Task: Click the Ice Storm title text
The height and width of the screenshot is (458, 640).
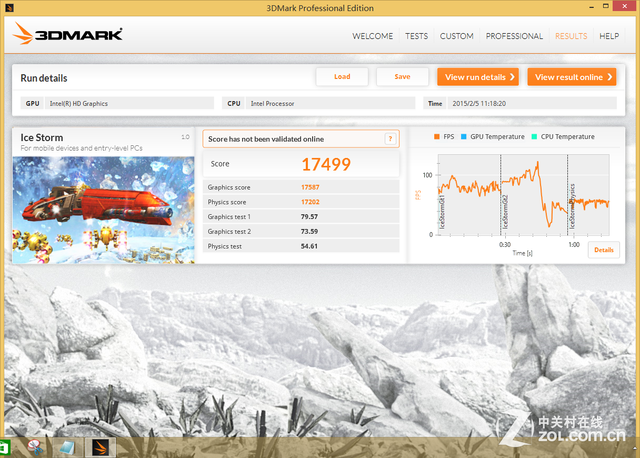Action: (x=42, y=138)
